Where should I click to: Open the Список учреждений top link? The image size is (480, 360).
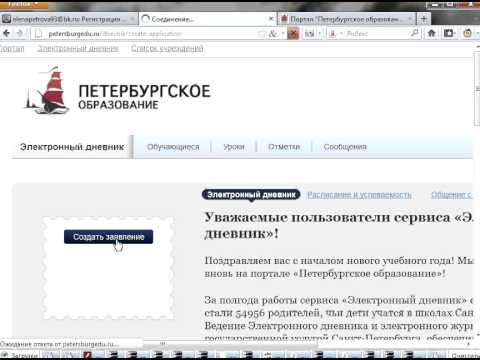point(167,48)
